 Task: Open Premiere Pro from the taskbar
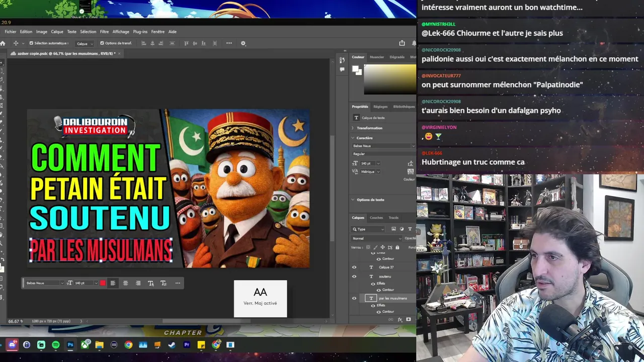[x=187, y=345]
